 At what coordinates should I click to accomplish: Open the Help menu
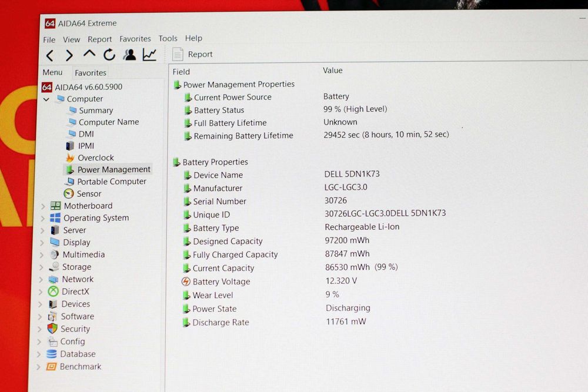coord(193,38)
